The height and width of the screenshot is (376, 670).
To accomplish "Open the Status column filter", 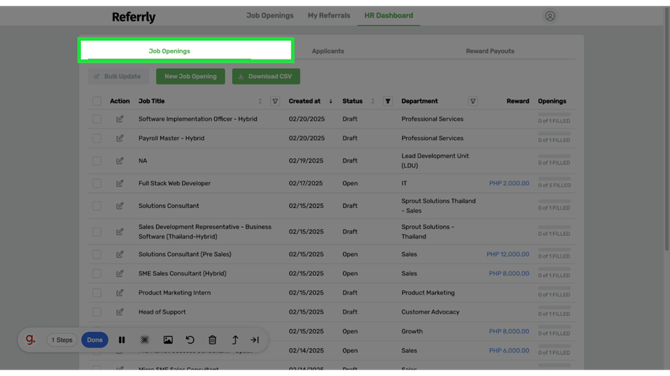I will coord(388,101).
